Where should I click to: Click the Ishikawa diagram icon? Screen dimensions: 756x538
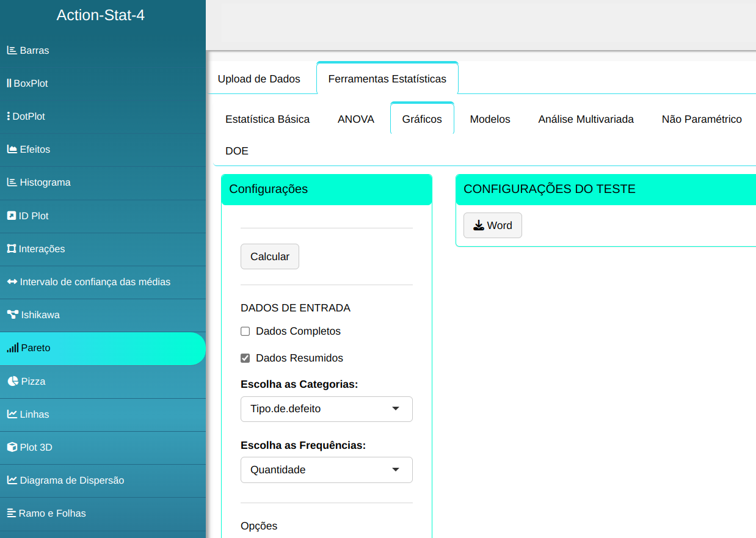coord(12,315)
